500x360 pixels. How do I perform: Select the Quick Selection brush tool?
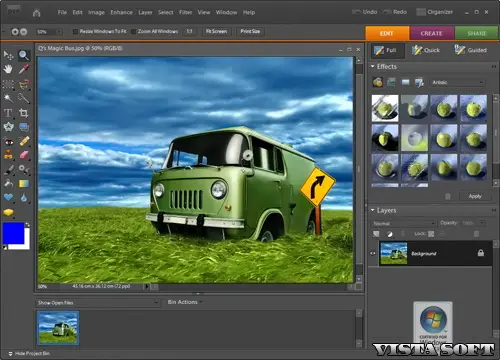24,98
